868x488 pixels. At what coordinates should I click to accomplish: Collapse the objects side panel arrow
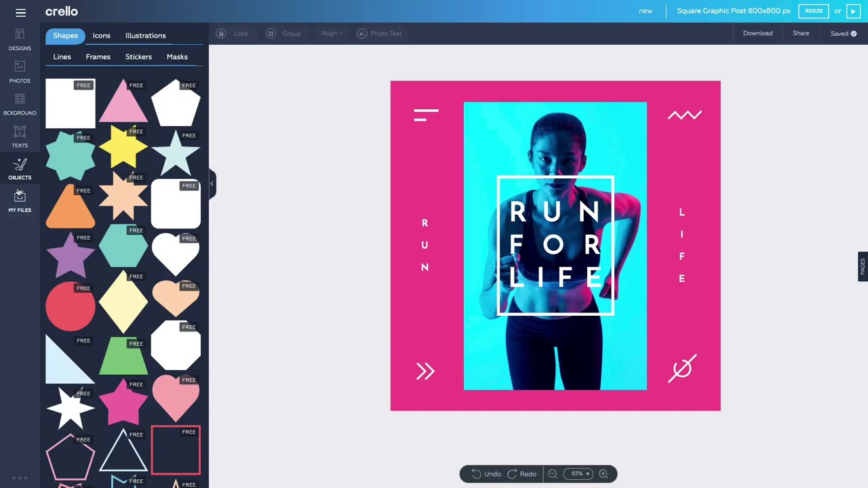coord(212,184)
